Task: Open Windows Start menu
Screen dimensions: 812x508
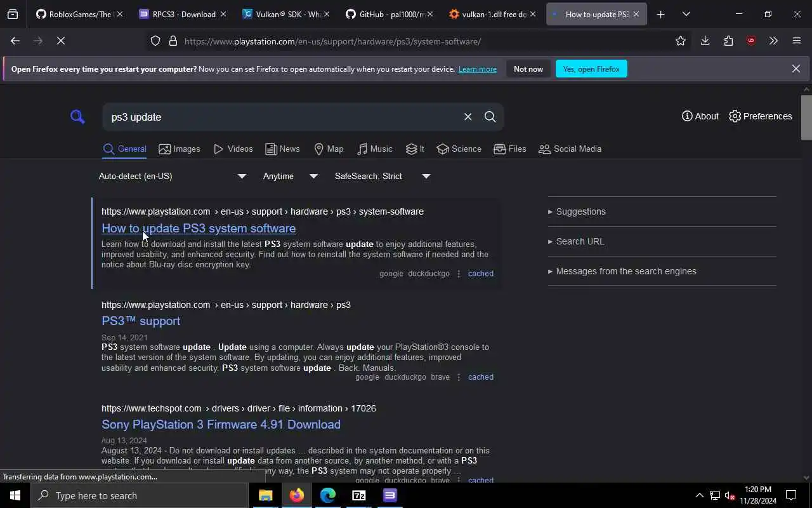Action: pyautogui.click(x=15, y=495)
